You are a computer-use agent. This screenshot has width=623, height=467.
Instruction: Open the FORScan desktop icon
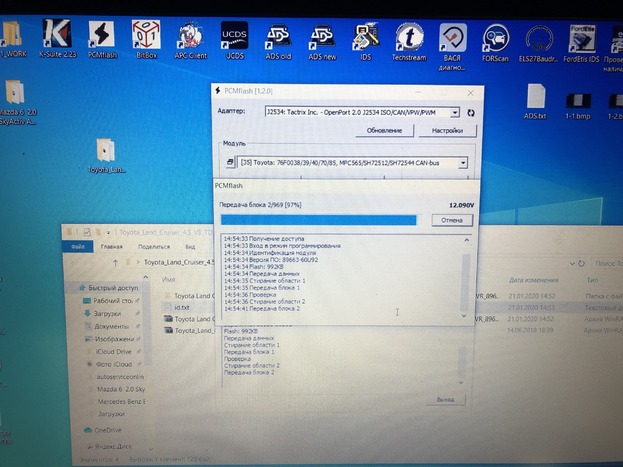click(495, 39)
